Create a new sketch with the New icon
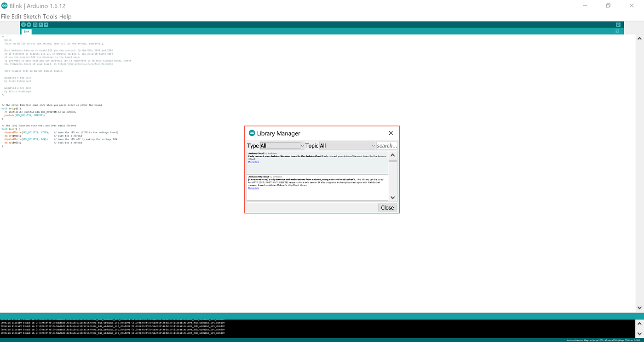This screenshot has height=342, width=644. (x=35, y=24)
